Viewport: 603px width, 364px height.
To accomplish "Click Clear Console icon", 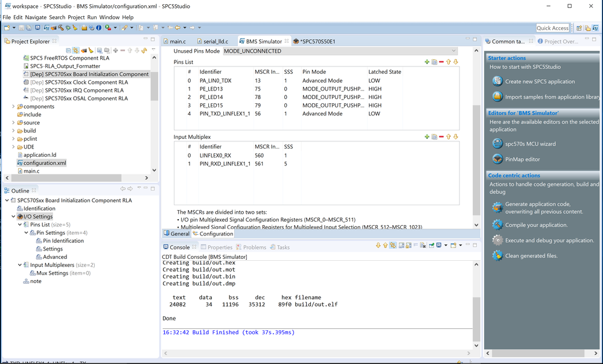I will [423, 246].
